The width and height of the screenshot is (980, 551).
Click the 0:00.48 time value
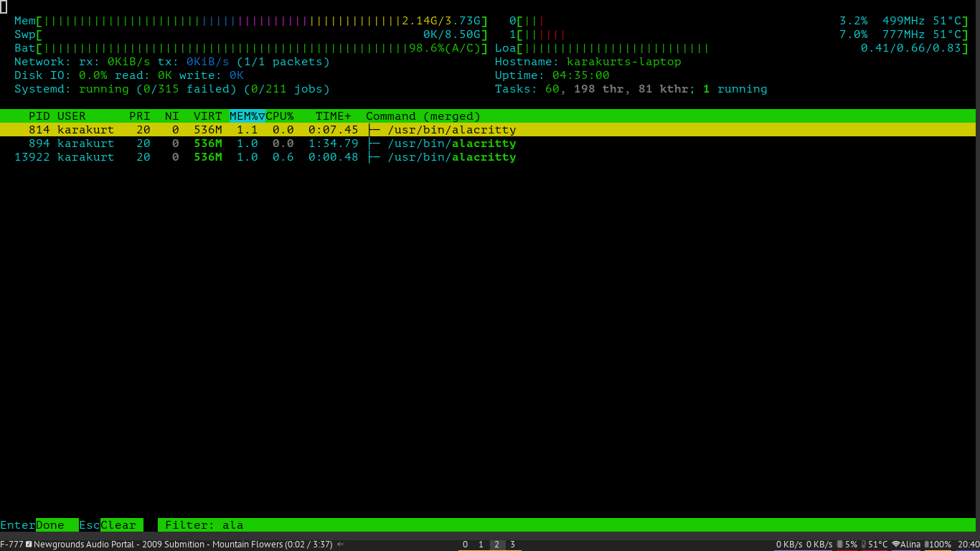click(334, 157)
